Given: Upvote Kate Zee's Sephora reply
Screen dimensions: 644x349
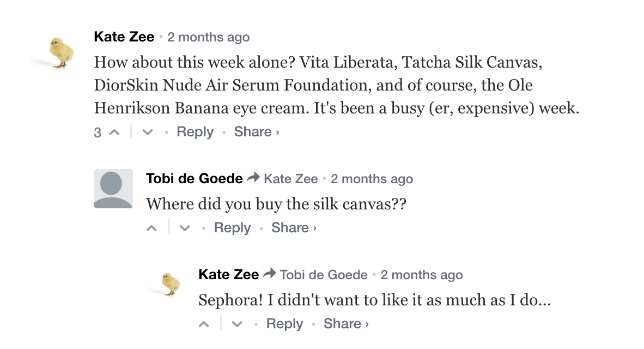Looking at the screenshot, I should click(x=204, y=324).
